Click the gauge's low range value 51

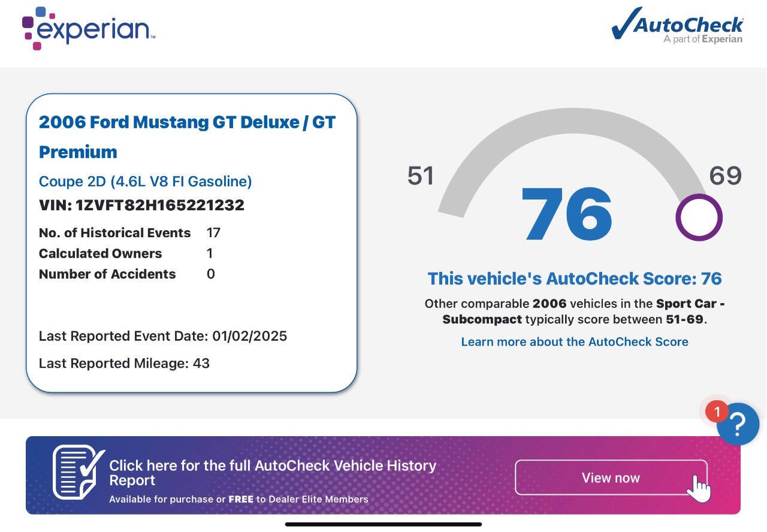421,176
